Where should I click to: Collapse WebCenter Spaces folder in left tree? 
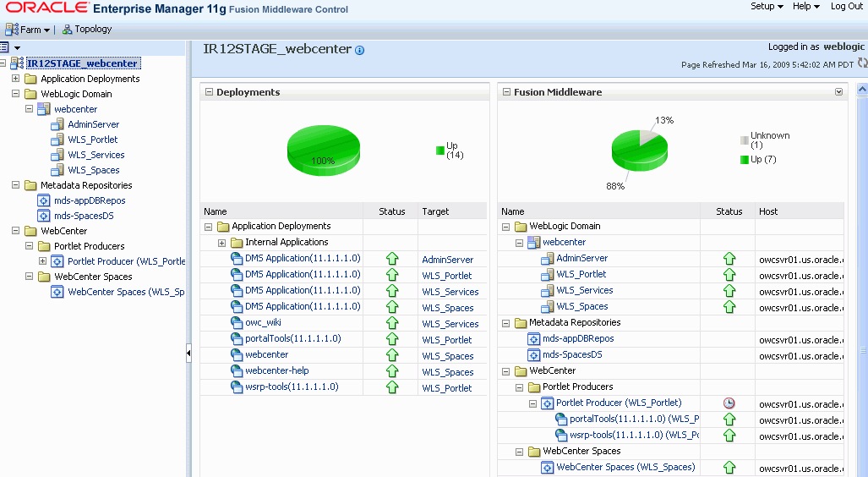click(29, 277)
